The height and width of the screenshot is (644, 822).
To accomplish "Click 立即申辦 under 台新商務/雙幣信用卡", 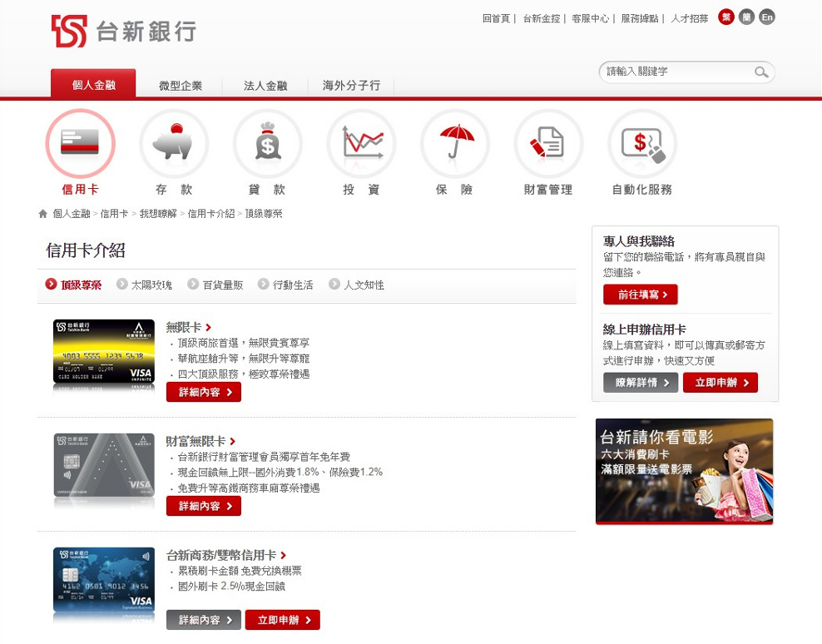I will pyautogui.click(x=283, y=620).
